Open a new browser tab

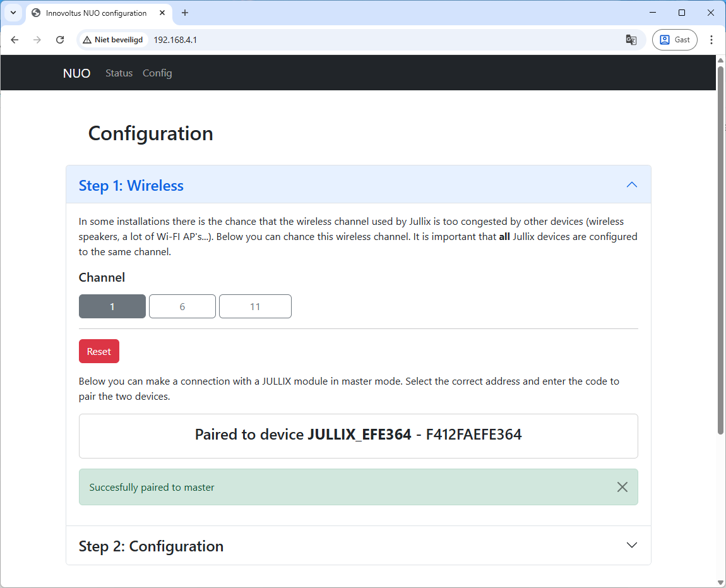(185, 13)
